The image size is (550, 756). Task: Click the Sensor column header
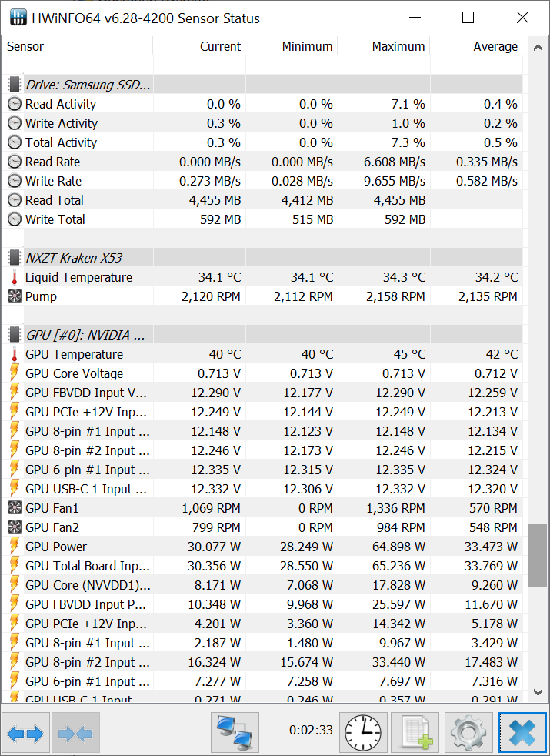77,46
